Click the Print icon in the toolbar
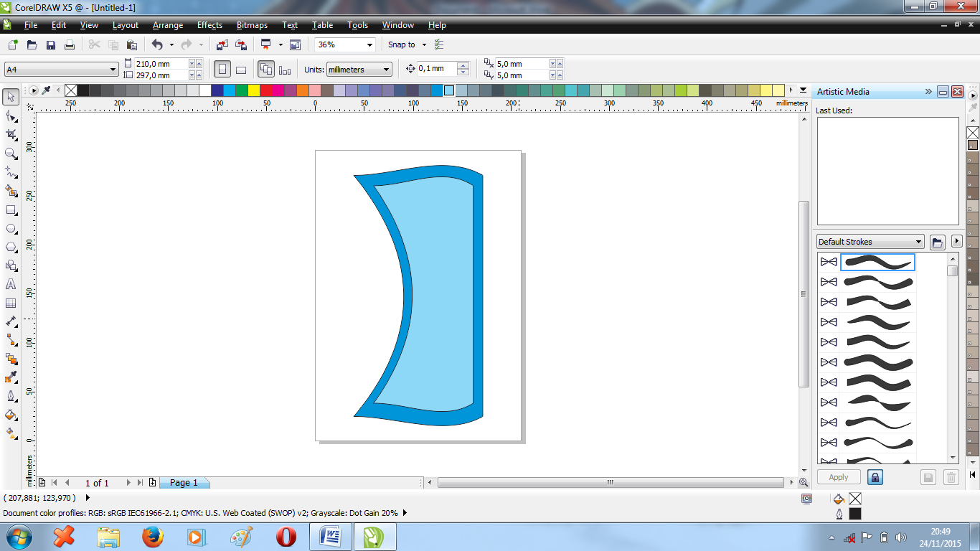The width and height of the screenshot is (980, 551). click(x=70, y=44)
